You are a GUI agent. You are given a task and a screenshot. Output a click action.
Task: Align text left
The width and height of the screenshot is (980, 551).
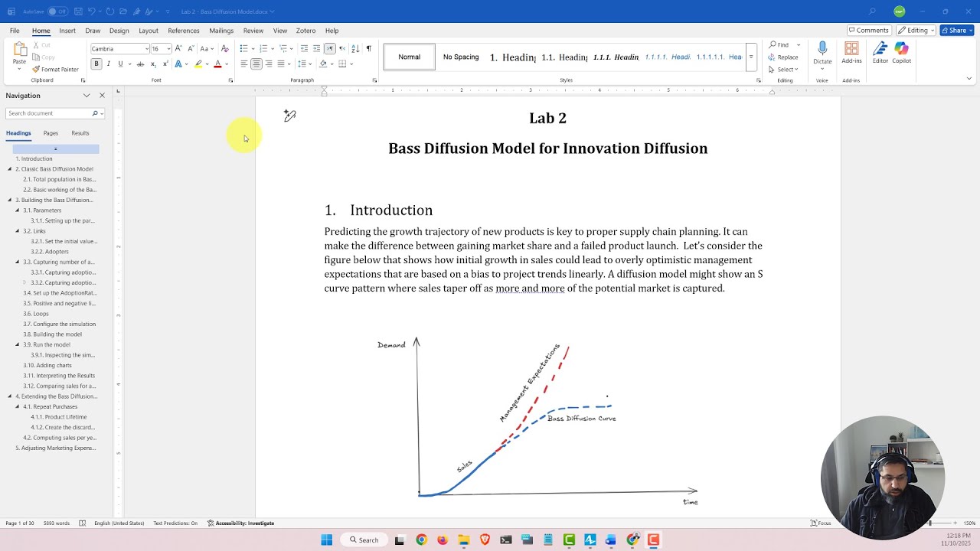tap(244, 64)
